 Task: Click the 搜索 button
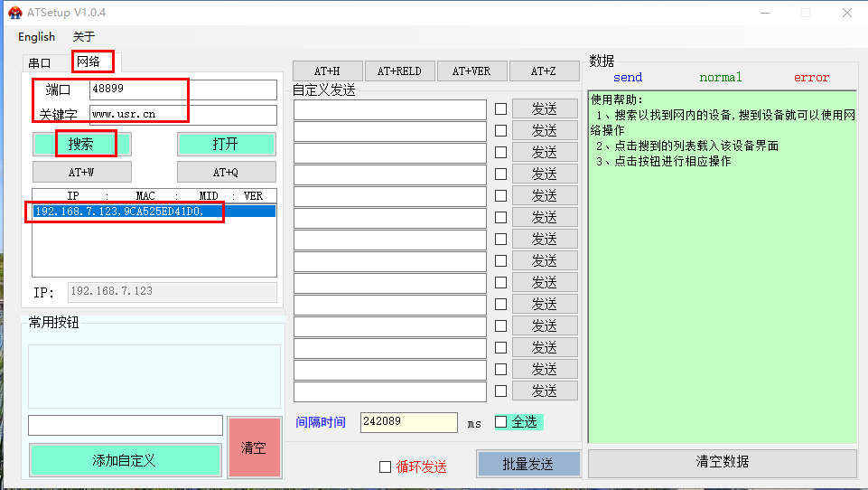[81, 144]
